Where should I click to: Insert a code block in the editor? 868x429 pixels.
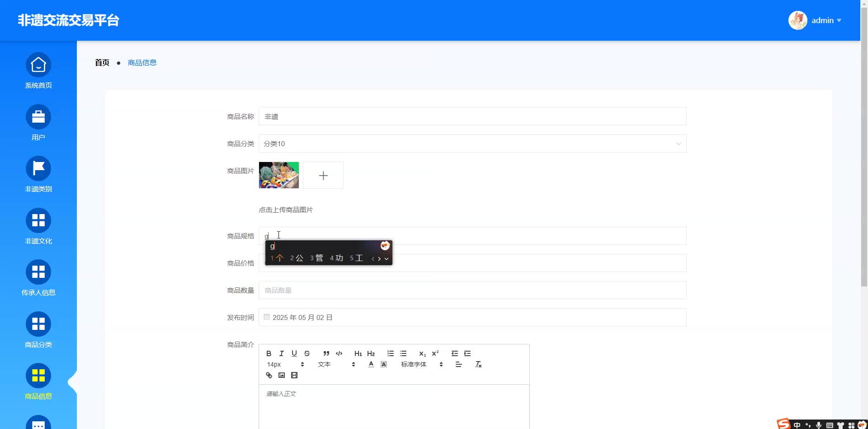pyautogui.click(x=339, y=353)
